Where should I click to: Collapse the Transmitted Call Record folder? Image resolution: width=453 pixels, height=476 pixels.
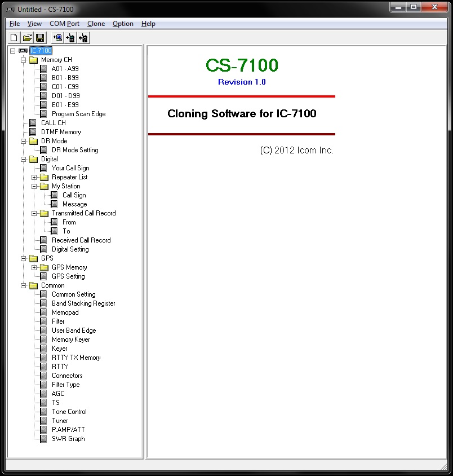(34, 213)
